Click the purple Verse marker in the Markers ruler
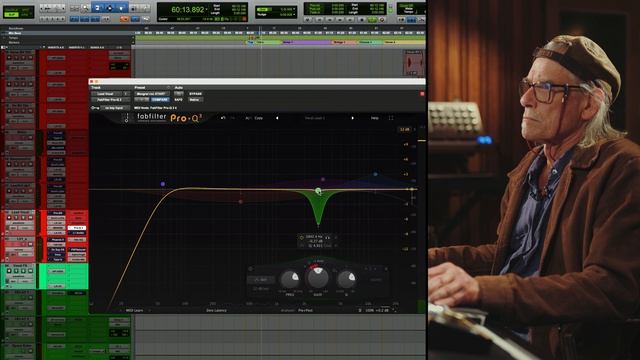 [x=306, y=42]
